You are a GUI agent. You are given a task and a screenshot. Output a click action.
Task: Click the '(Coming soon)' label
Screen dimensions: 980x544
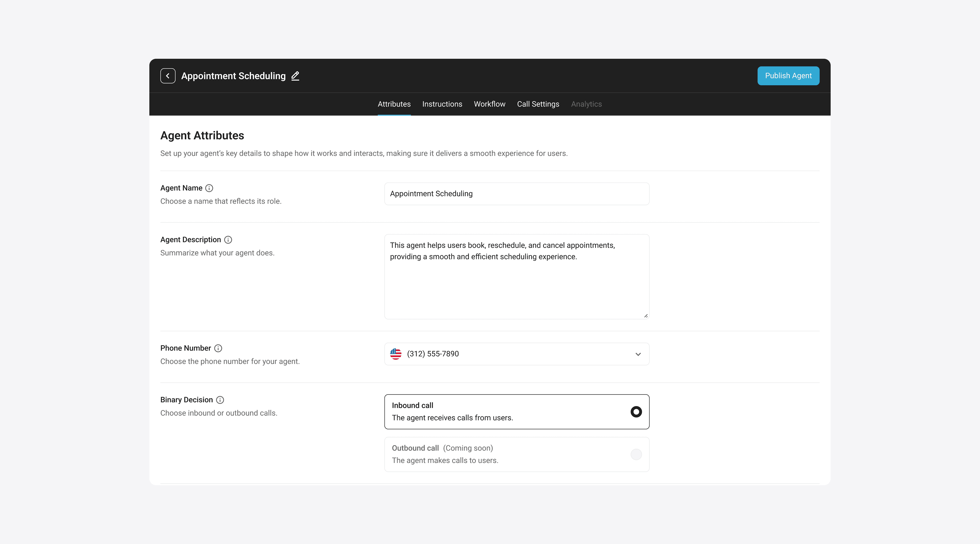468,449
